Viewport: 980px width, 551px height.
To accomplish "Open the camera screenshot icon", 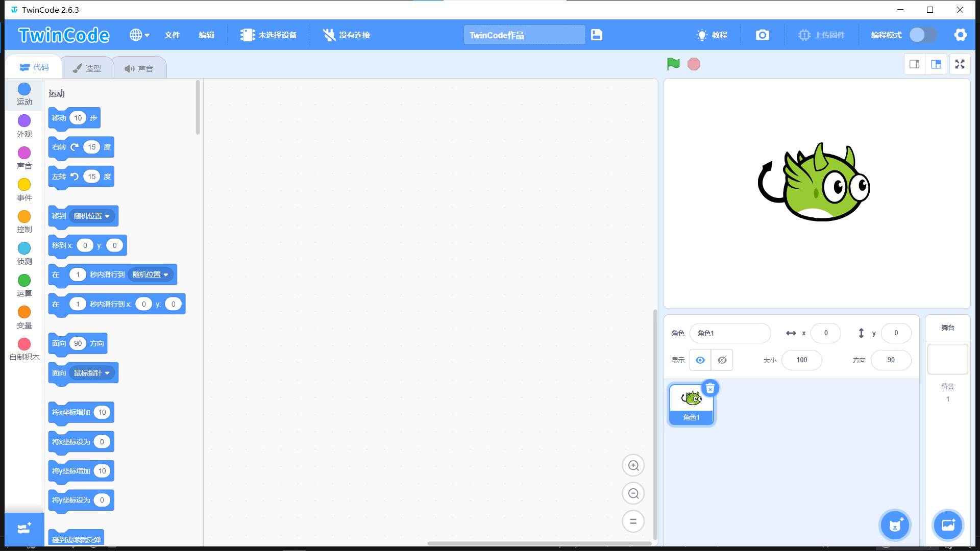I will 762,35.
